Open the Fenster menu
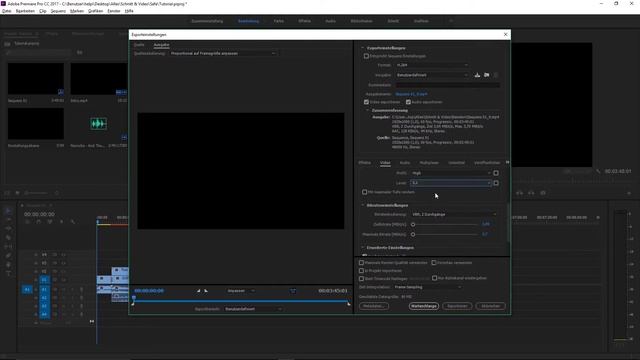The height and width of the screenshot is (360, 640). tap(113, 11)
